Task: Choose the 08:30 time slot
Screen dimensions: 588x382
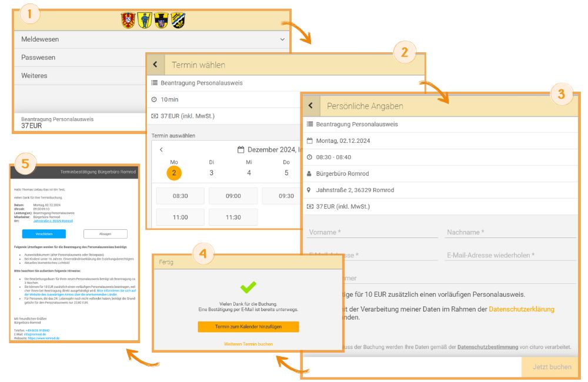Action: 181,196
